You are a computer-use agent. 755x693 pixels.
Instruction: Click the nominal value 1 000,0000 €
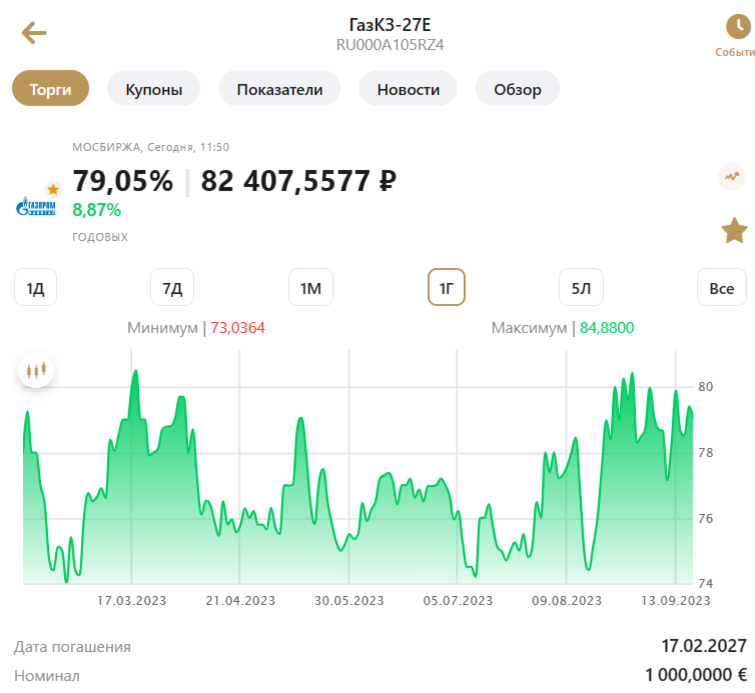click(x=696, y=675)
